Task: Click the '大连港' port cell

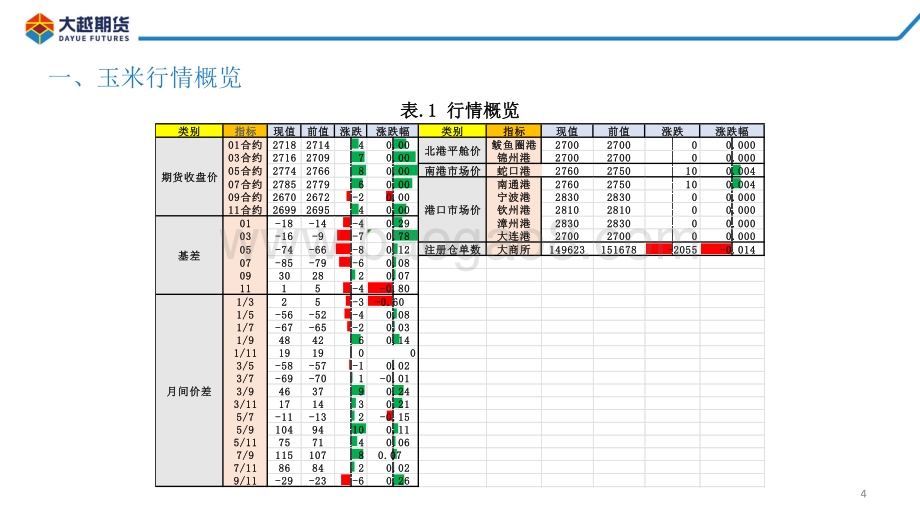Action: point(514,236)
